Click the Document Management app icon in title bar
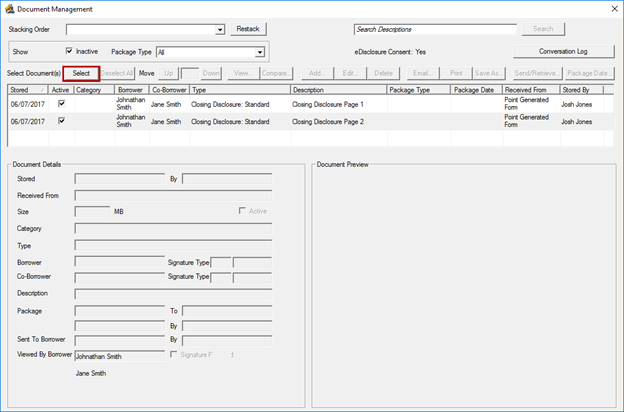The height and width of the screenshot is (412, 624). tap(10, 9)
